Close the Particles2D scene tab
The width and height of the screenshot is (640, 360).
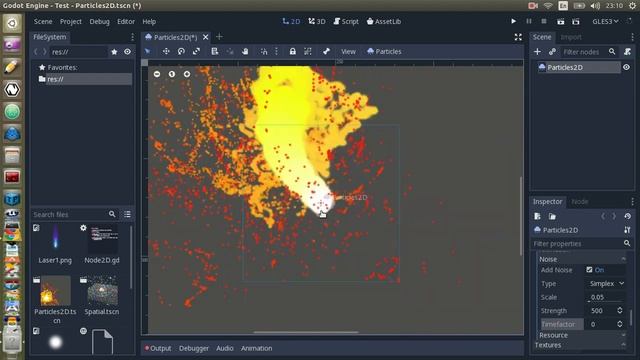205,37
